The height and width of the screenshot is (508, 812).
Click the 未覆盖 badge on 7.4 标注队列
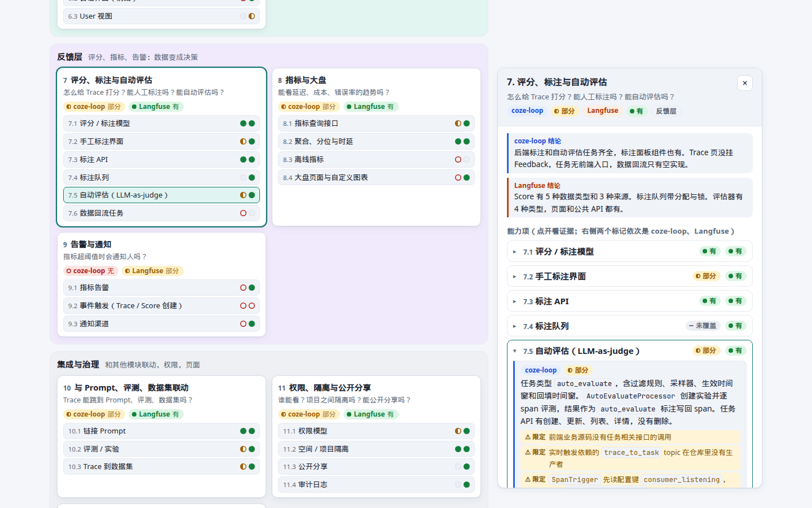[703, 326]
